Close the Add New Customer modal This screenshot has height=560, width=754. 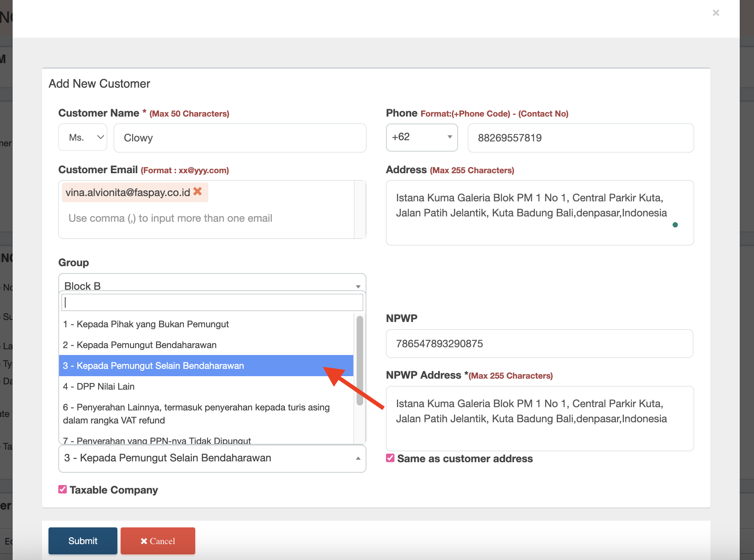pyautogui.click(x=716, y=13)
